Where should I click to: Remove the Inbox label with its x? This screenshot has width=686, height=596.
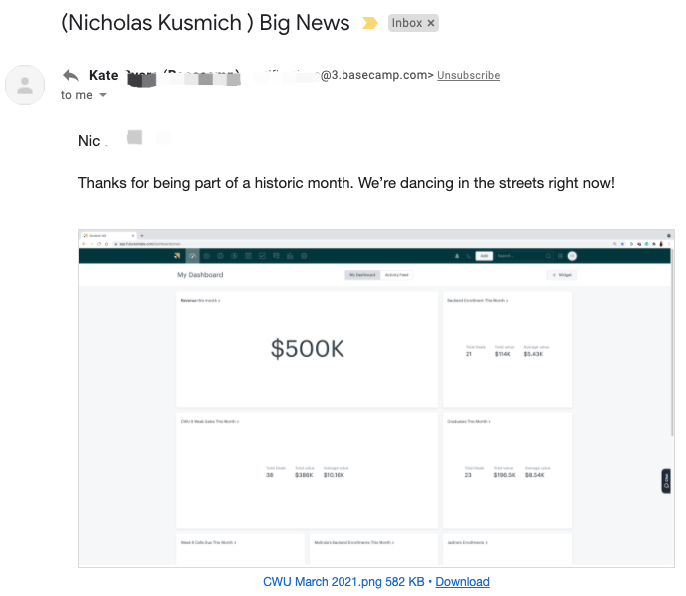[430, 23]
